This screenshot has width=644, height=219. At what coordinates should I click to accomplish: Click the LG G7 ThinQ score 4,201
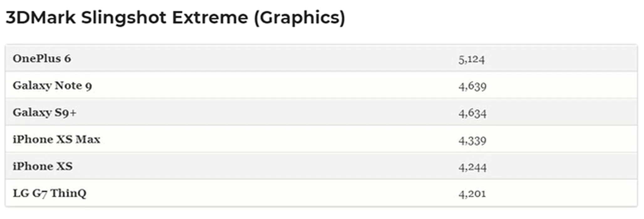coord(472,194)
